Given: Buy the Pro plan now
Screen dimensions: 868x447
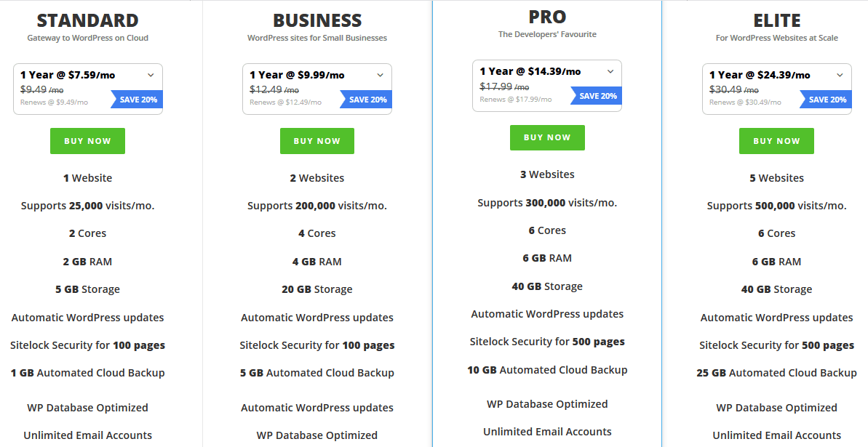Looking at the screenshot, I should pos(547,137).
